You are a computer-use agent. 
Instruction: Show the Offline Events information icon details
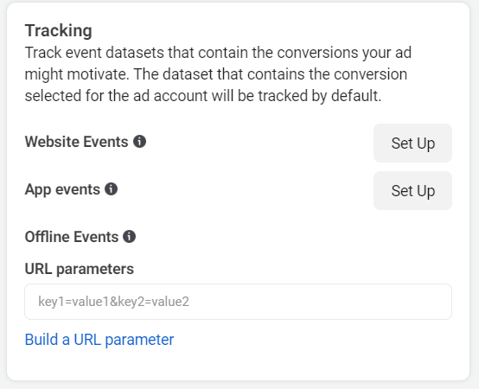pos(129,237)
